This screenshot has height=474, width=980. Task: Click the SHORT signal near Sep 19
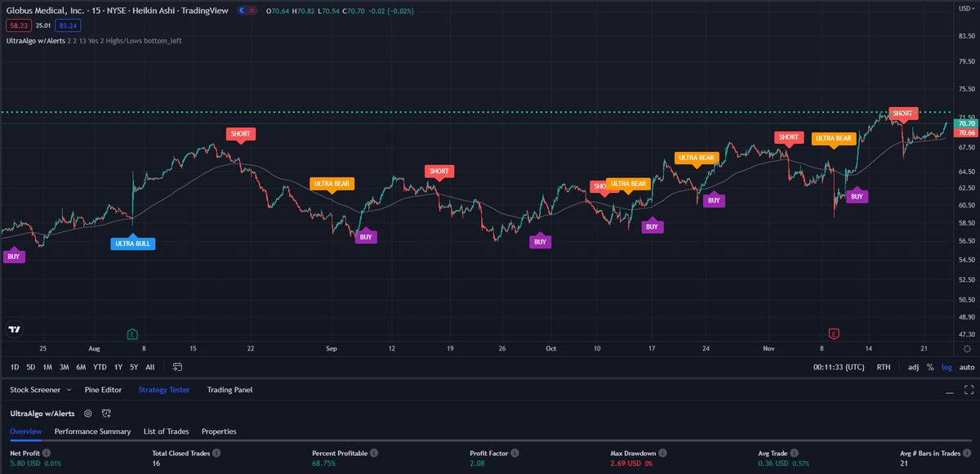[439, 171]
